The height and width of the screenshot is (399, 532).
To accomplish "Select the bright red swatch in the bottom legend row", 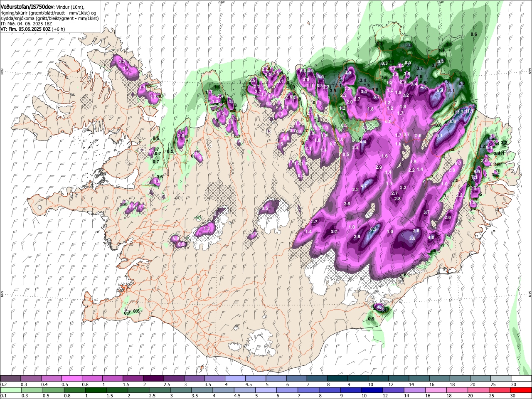I will 521,390.
